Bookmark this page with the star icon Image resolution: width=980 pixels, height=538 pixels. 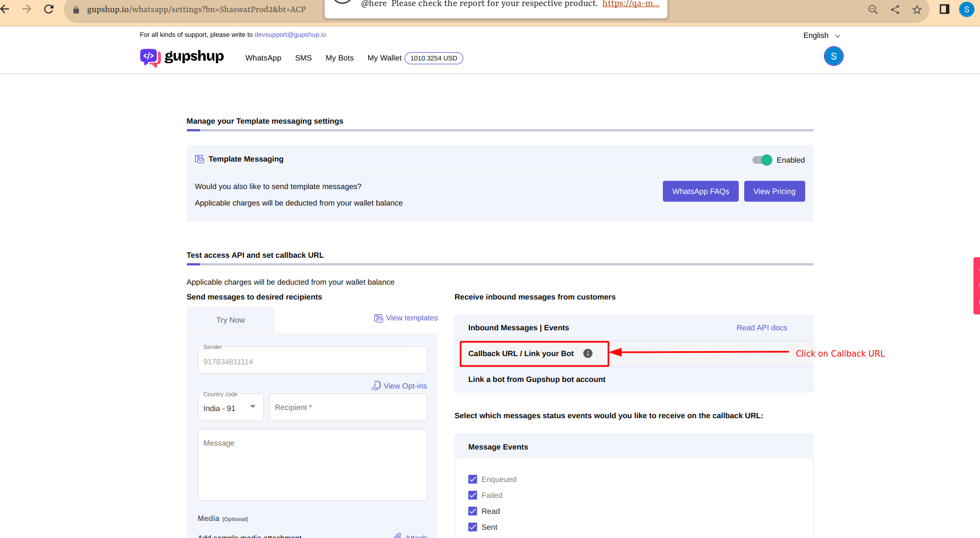[x=917, y=9]
